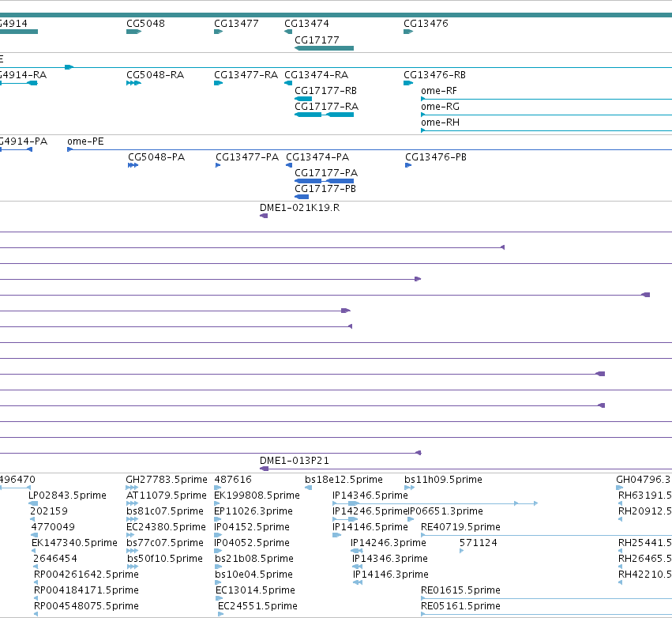Click EST IP14146.5prime
Screen dimensions: 672x618
(x=370, y=527)
